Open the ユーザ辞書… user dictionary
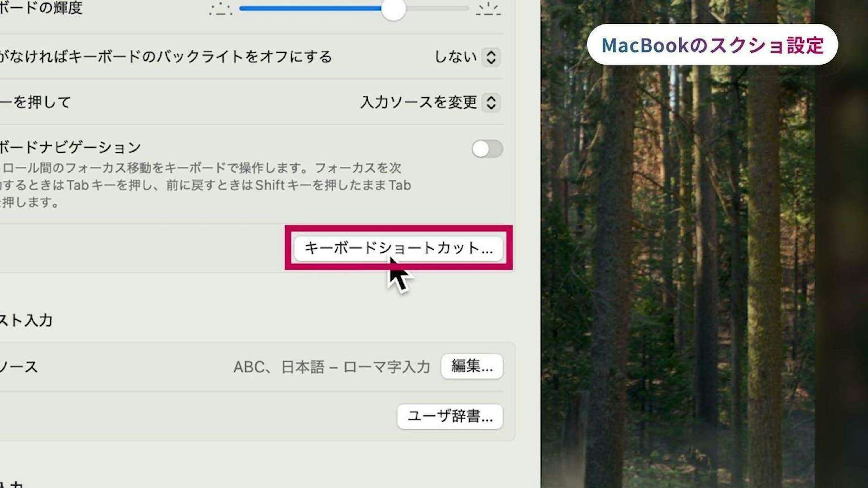 coord(450,416)
